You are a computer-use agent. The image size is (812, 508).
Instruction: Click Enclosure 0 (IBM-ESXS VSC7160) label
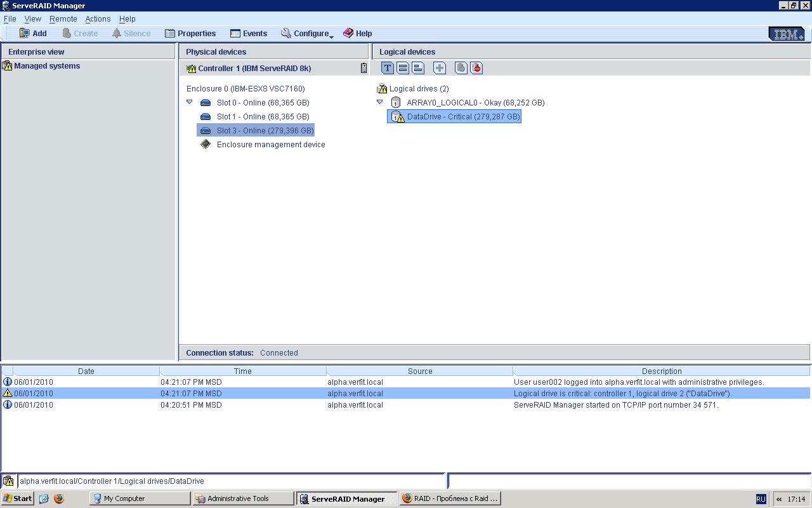[246, 89]
